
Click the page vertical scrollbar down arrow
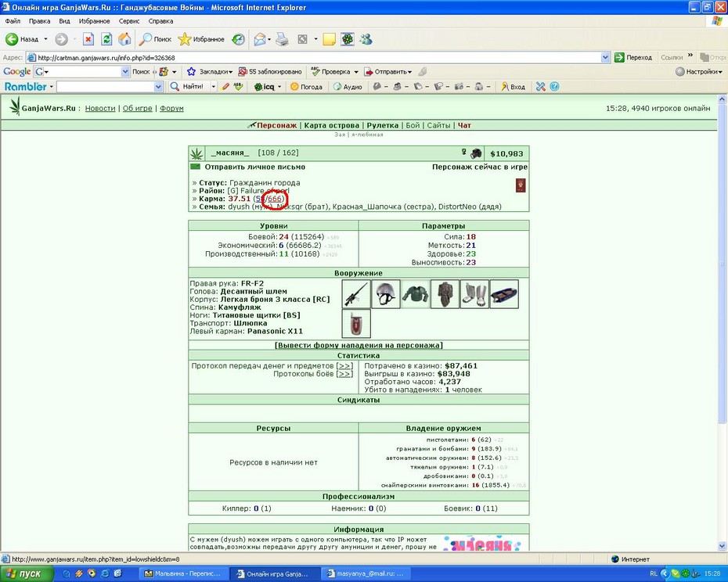pyautogui.click(x=722, y=546)
